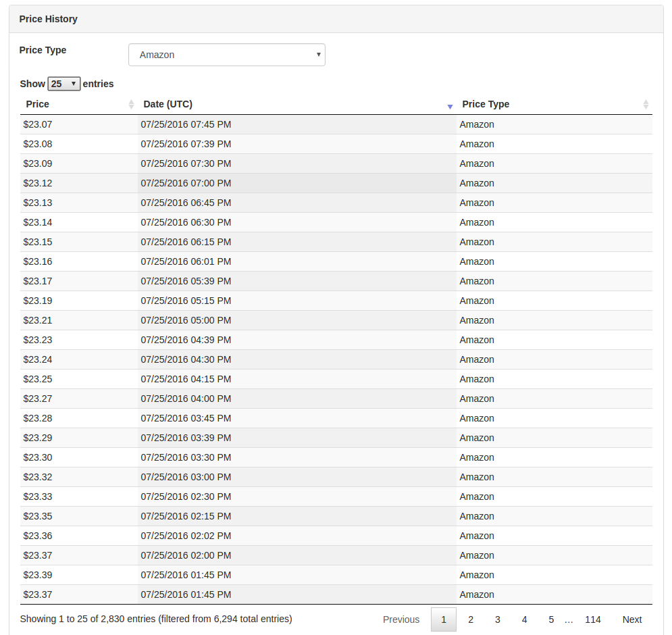Click the 07/25/2016 07:00 PM date cell
Image resolution: width=672 pixels, height=635 pixels.
(186, 183)
